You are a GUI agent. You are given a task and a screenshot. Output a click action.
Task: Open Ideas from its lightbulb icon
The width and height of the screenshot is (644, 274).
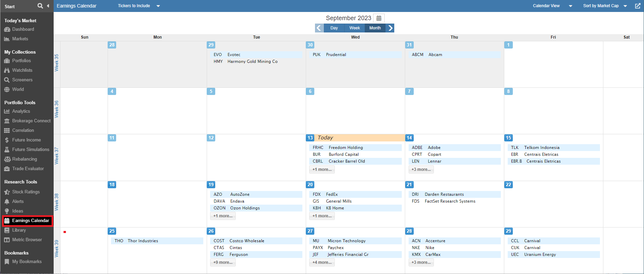[7, 211]
